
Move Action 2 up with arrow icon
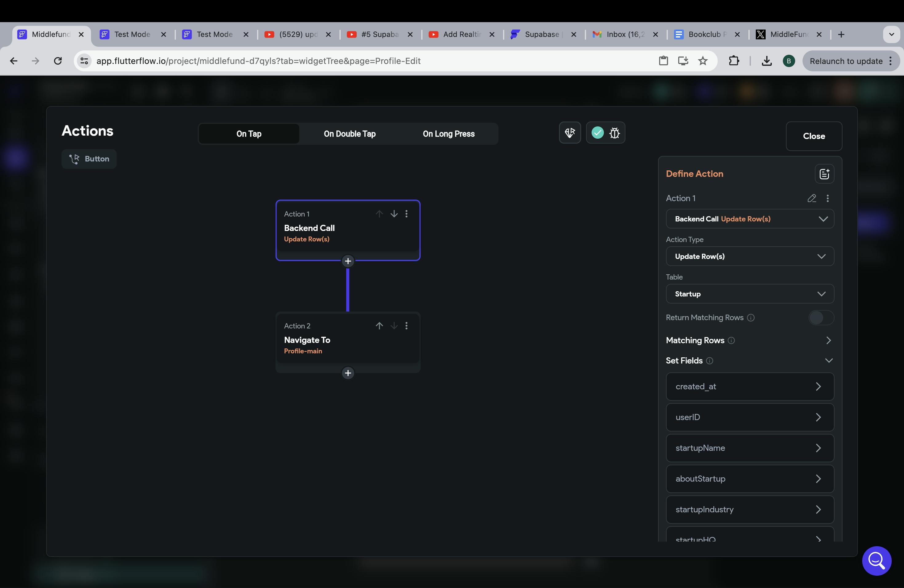click(x=379, y=326)
